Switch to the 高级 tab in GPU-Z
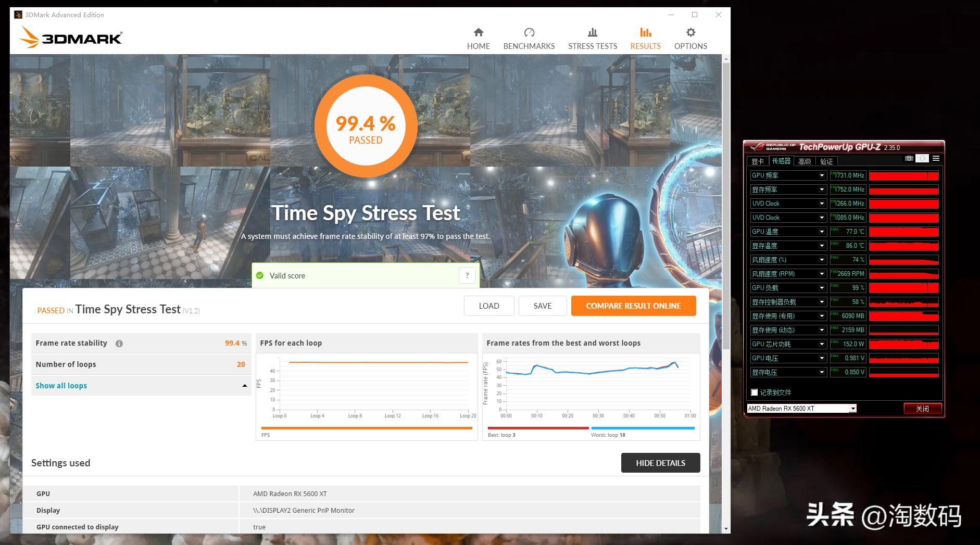Viewport: 980px width, 545px height. (805, 161)
